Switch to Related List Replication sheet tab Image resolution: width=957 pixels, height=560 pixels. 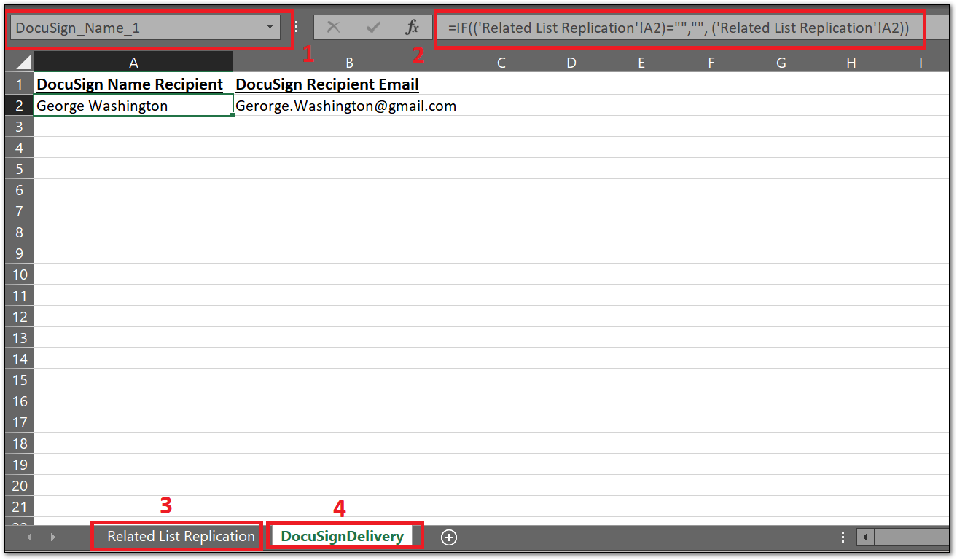(181, 537)
